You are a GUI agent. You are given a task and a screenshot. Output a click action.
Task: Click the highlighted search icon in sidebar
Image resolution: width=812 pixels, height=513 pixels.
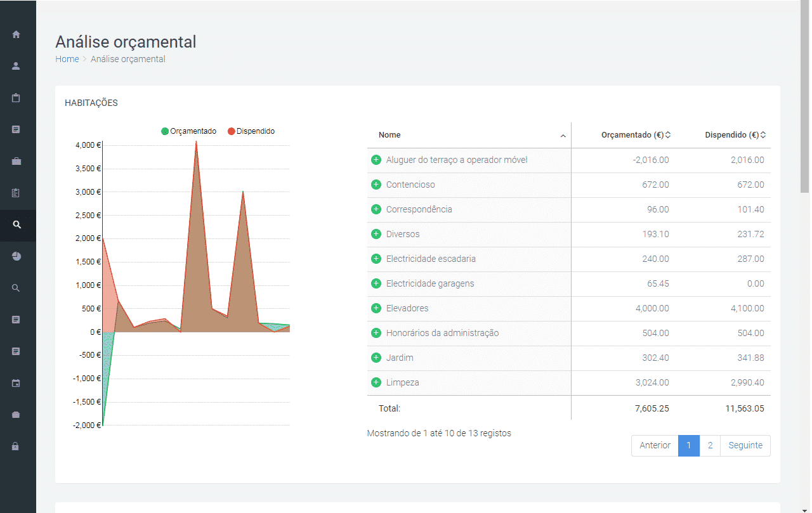click(16, 224)
